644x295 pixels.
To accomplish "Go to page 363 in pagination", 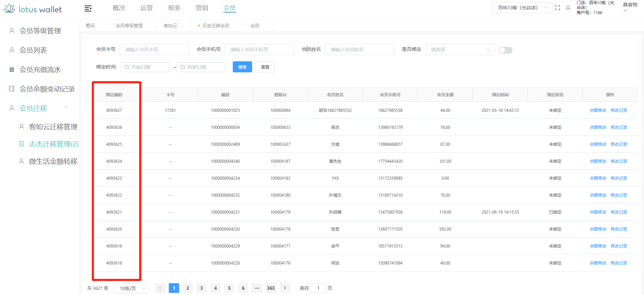I will [271, 288].
